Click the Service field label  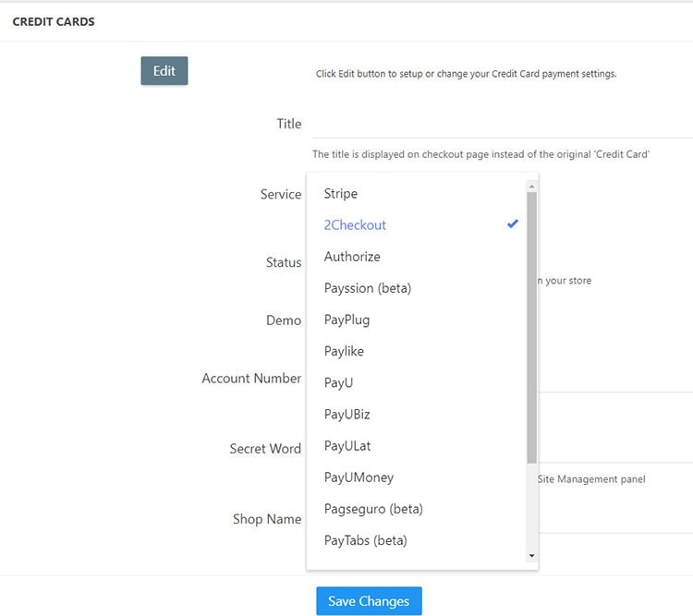(281, 194)
